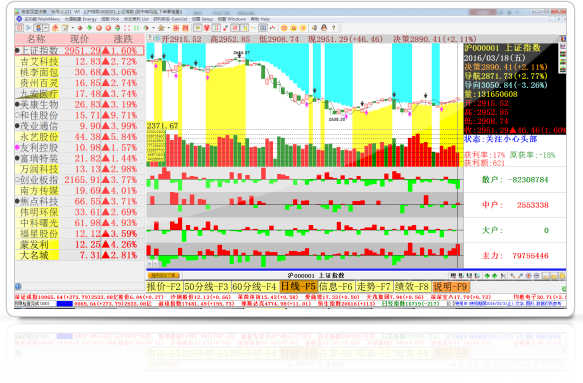
Task: Select the 桃李面包 stock row
Action: point(80,72)
